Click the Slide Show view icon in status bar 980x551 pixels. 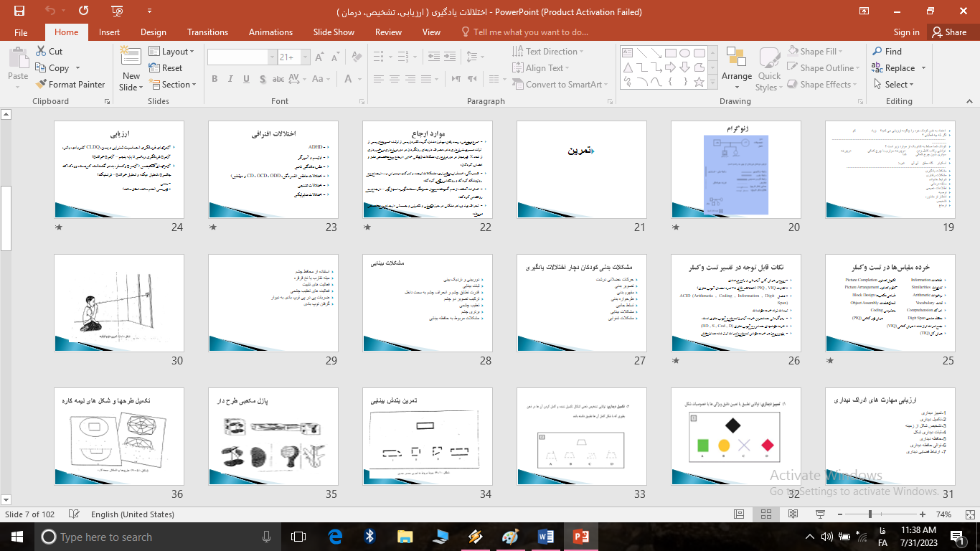819,514
